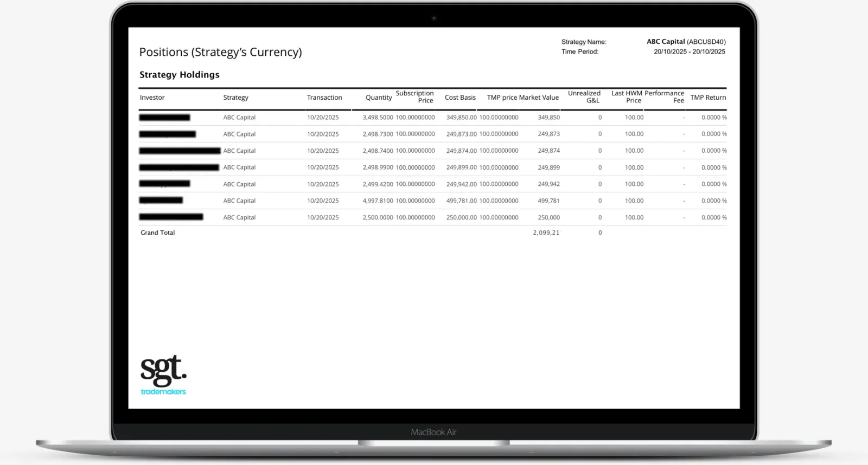Image resolution: width=868 pixels, height=465 pixels.
Task: Click the Investor column header
Action: [152, 98]
